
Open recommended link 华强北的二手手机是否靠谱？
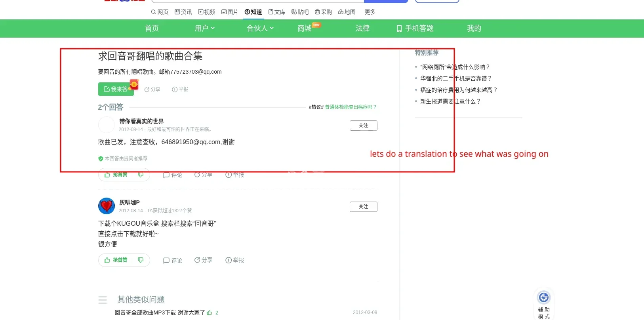pos(456,78)
